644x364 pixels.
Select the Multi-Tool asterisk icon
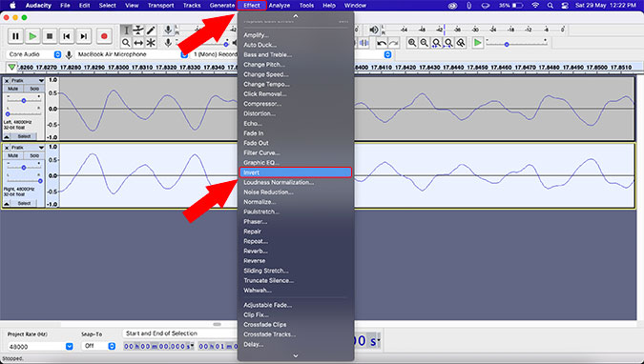(x=151, y=43)
